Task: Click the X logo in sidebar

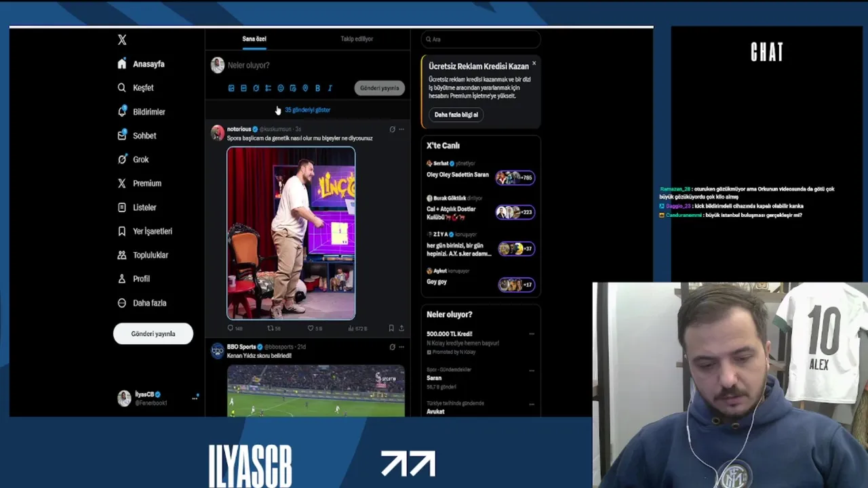Action: point(122,40)
